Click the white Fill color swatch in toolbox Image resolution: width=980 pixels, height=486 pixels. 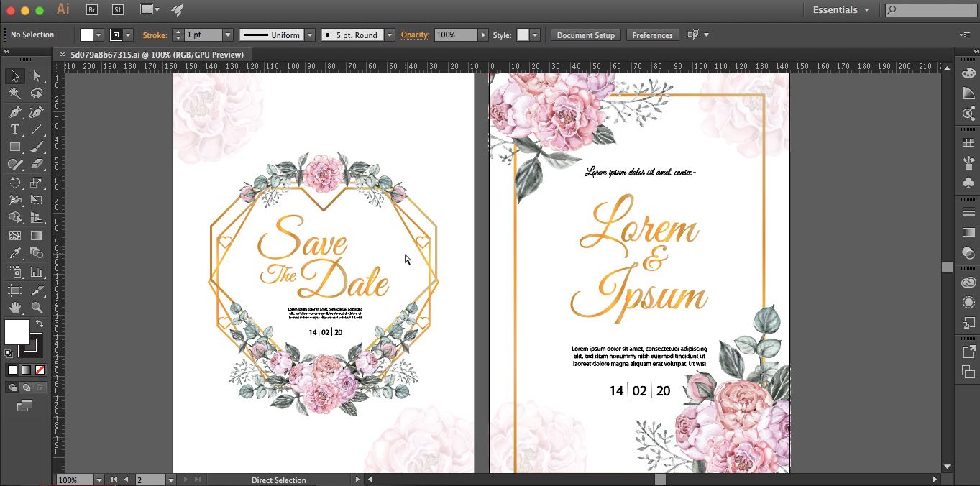17,332
